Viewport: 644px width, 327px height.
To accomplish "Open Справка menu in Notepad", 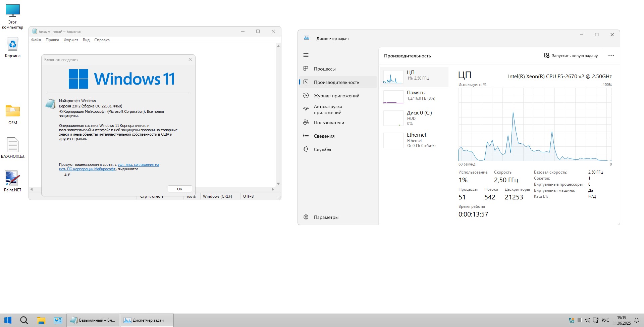I will tap(102, 40).
